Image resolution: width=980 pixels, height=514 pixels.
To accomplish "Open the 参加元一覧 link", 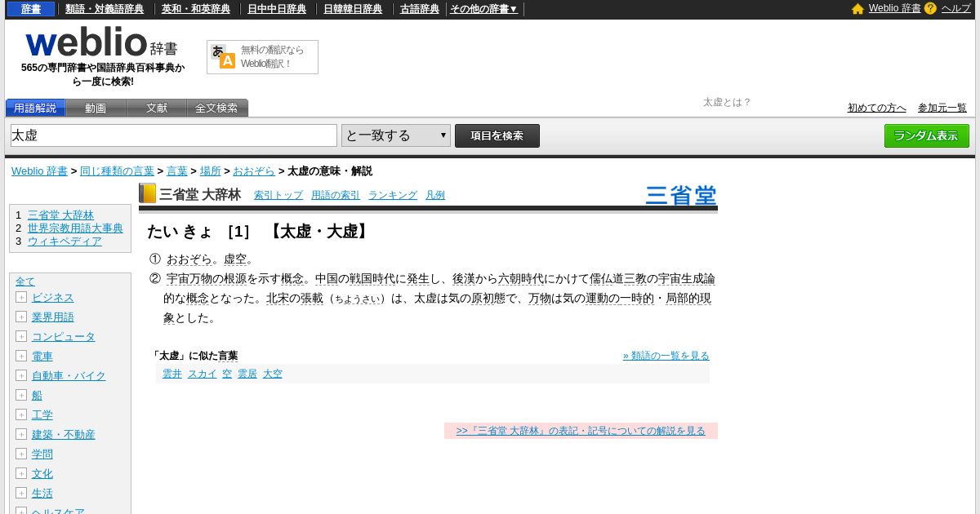I will (942, 108).
